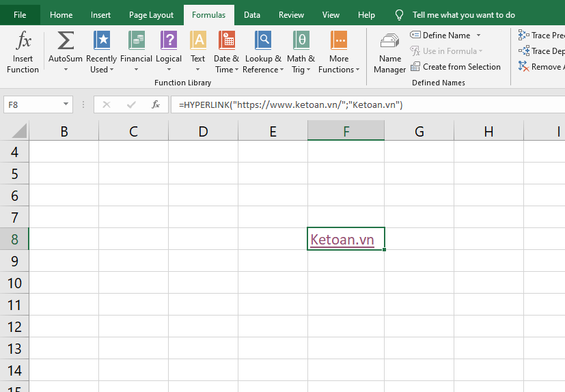
Task: Switch to the Page Layout tab
Action: [151, 15]
